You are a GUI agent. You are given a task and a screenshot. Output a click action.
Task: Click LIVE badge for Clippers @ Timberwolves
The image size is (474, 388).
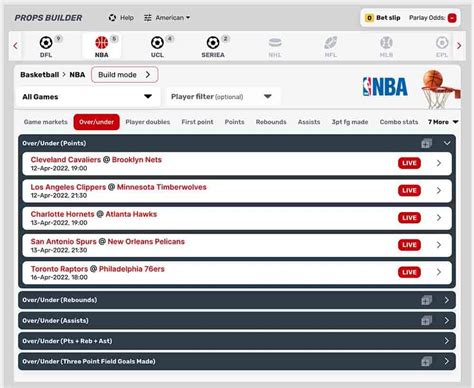click(409, 191)
